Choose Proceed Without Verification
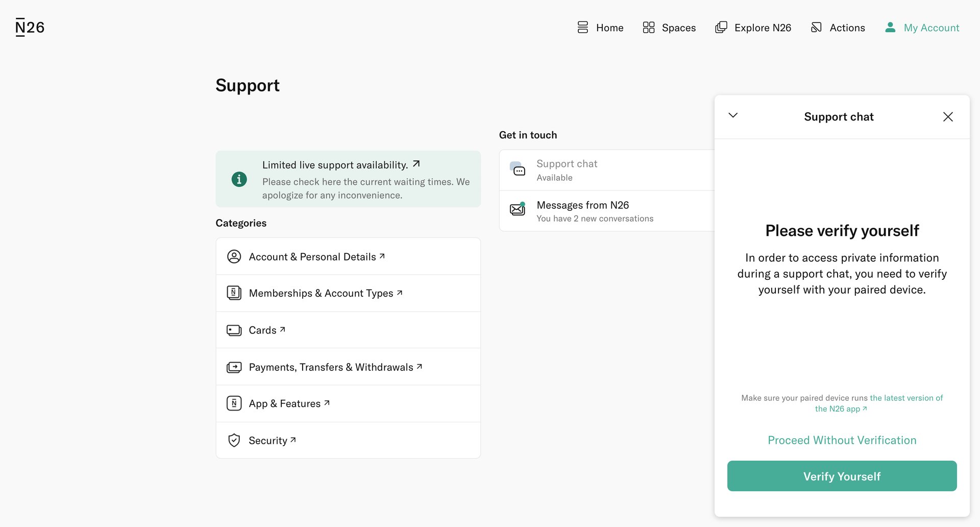This screenshot has width=980, height=527. click(x=841, y=440)
